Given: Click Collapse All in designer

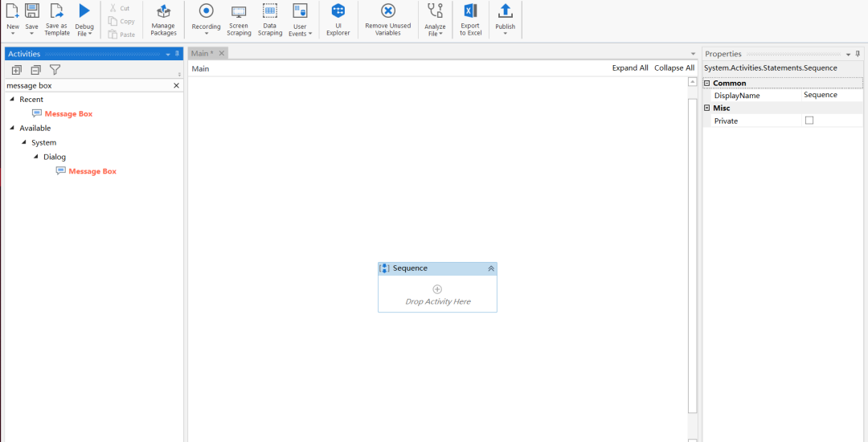Looking at the screenshot, I should [674, 68].
